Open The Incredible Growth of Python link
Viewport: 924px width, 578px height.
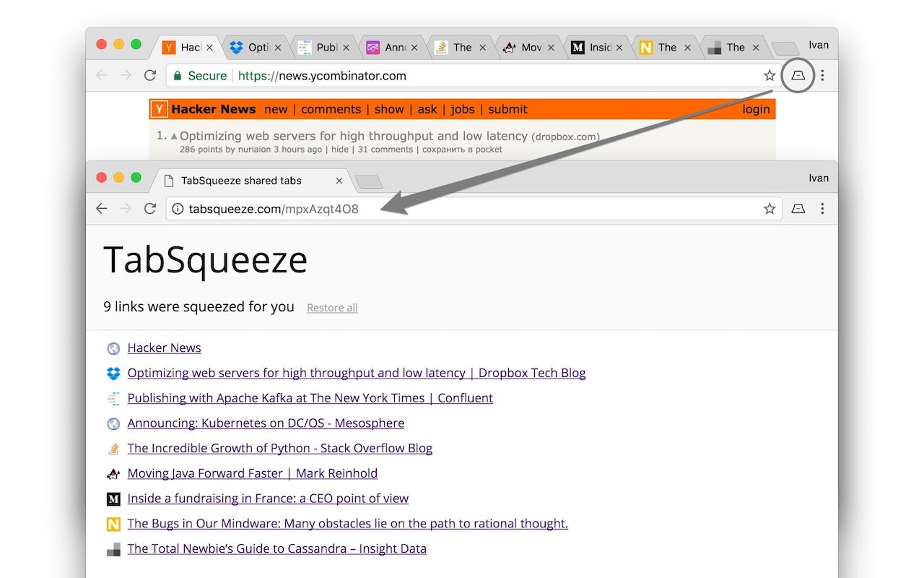pos(280,449)
